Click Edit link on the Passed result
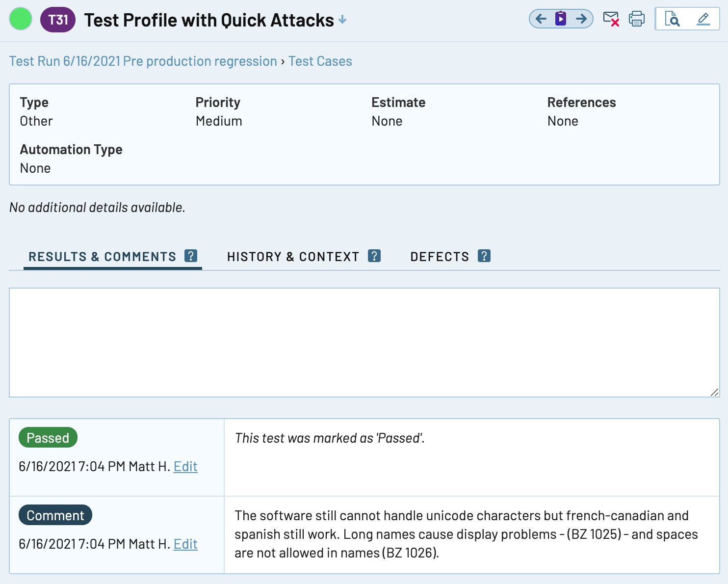Image resolution: width=728 pixels, height=584 pixels. (x=185, y=467)
